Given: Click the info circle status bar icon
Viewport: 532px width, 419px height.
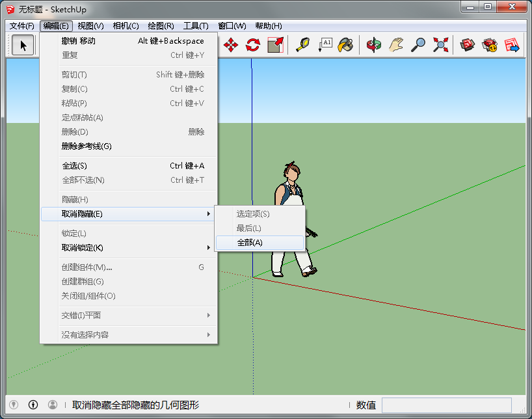Looking at the screenshot, I should tap(33, 405).
